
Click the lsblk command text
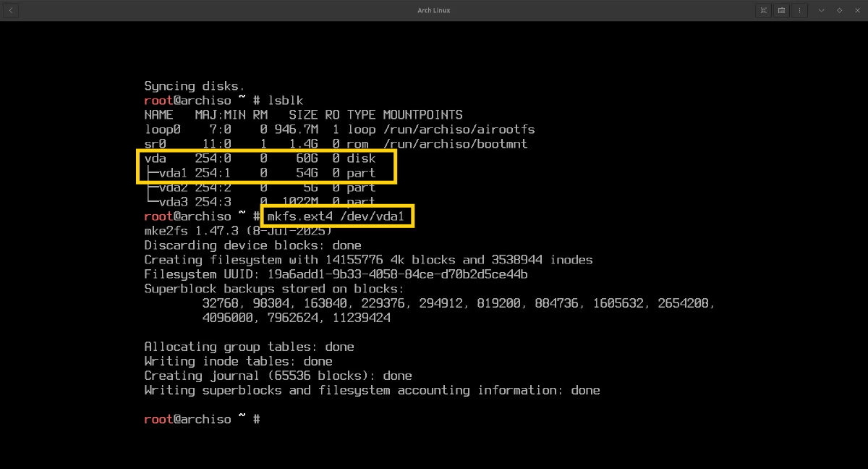(285, 101)
